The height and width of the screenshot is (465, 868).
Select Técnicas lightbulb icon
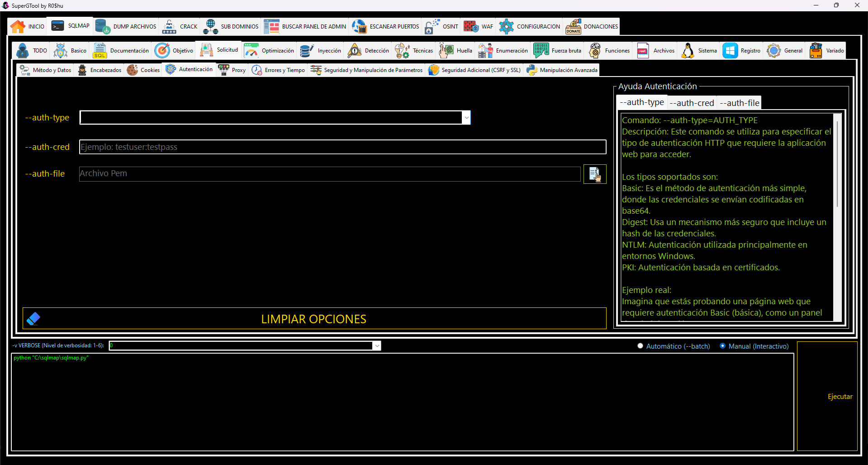pyautogui.click(x=403, y=51)
